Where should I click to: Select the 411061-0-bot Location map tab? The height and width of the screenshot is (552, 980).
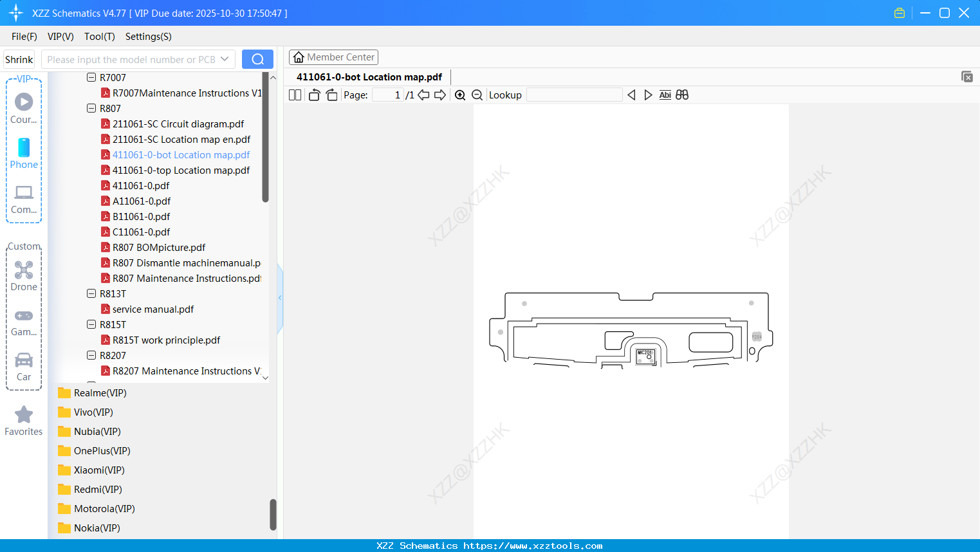pos(367,77)
